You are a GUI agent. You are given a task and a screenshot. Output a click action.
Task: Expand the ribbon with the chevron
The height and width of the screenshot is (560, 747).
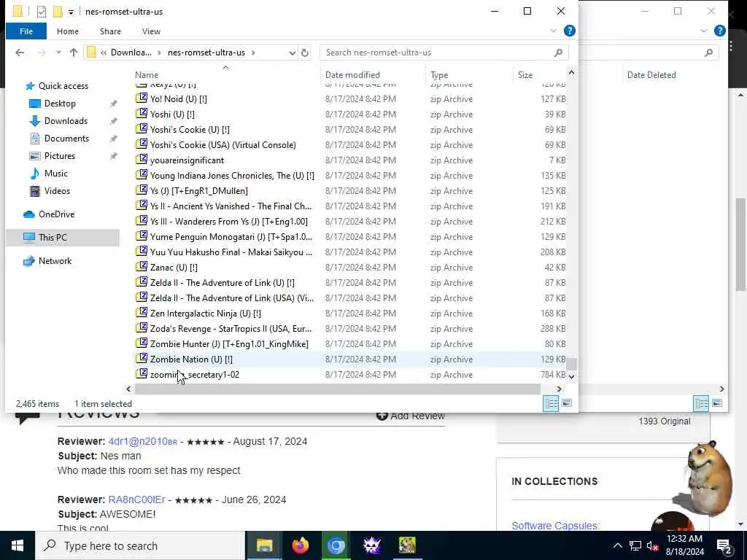point(553,31)
